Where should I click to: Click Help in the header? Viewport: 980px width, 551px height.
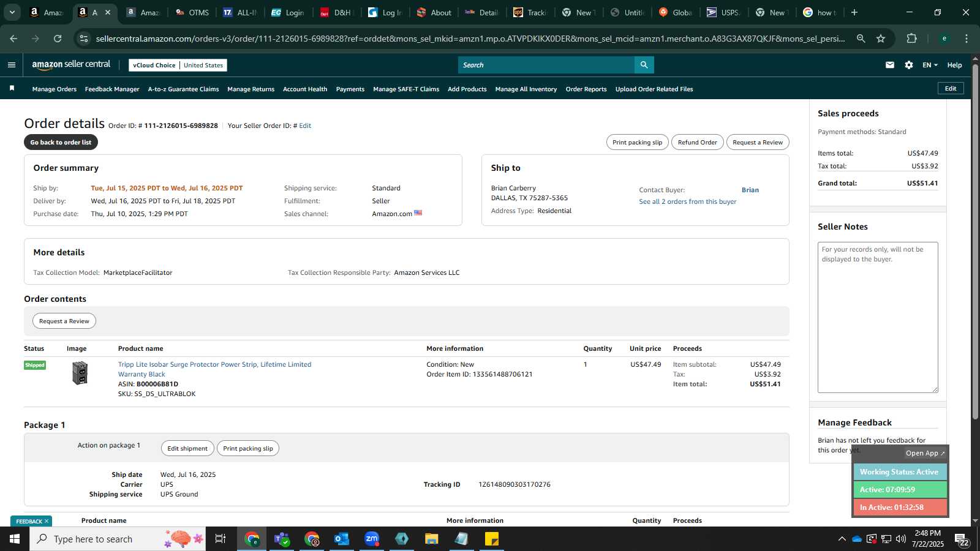click(954, 65)
